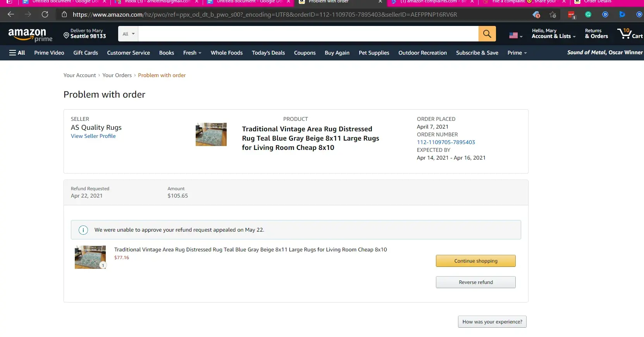Viewport: 644px width, 337px height.
Task: Open View Seller Profile link
Action: (x=93, y=136)
